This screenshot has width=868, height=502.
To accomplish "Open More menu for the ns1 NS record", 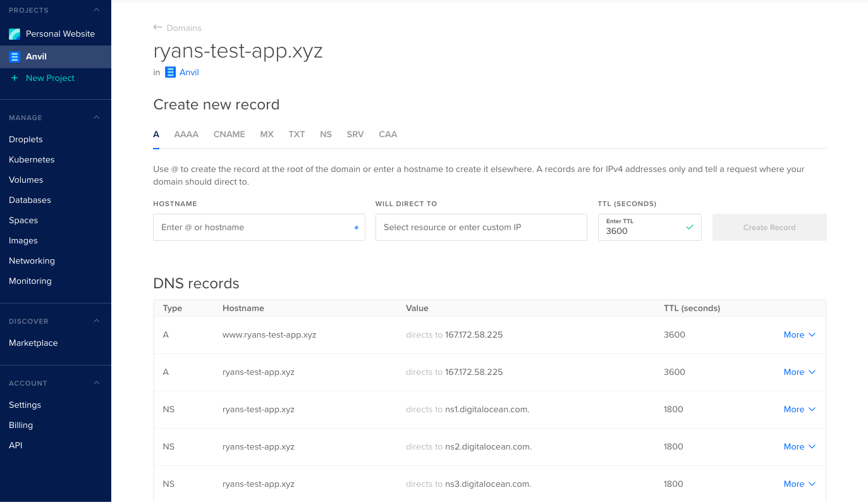I will click(x=799, y=409).
